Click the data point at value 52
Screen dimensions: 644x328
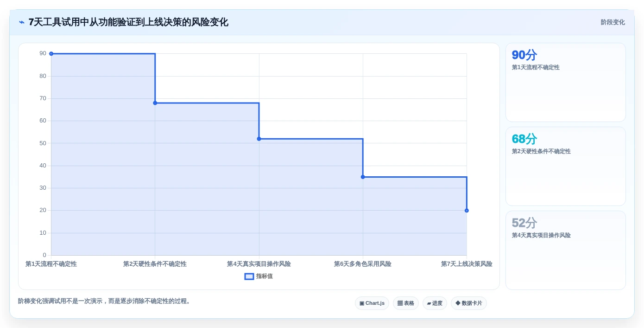pos(259,139)
